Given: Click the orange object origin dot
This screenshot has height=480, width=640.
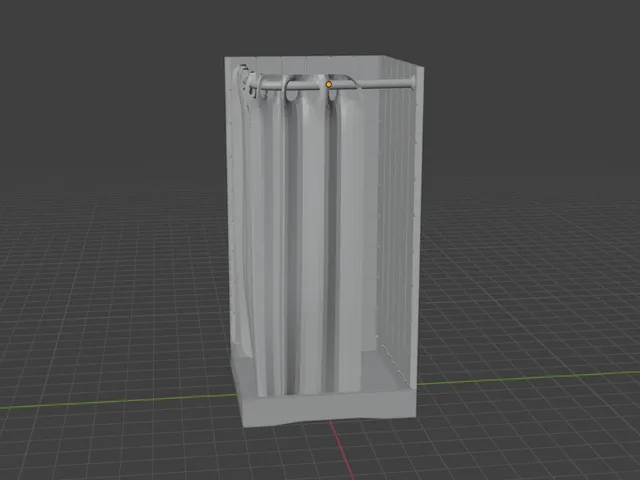Looking at the screenshot, I should [329, 84].
